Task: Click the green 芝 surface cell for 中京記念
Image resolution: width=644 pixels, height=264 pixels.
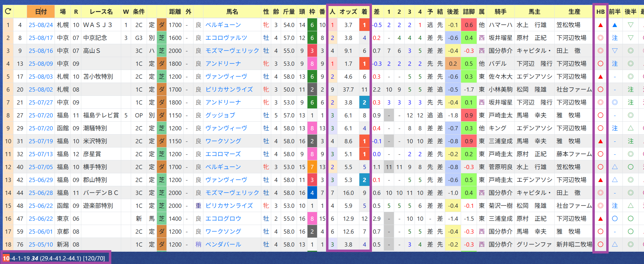Action: point(162,38)
